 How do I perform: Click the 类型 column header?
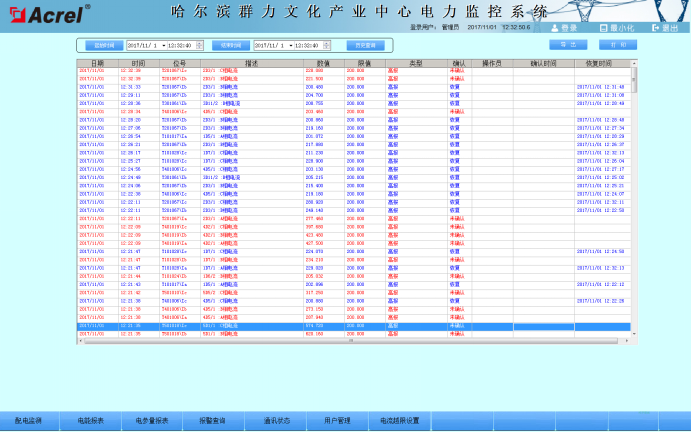(416, 63)
